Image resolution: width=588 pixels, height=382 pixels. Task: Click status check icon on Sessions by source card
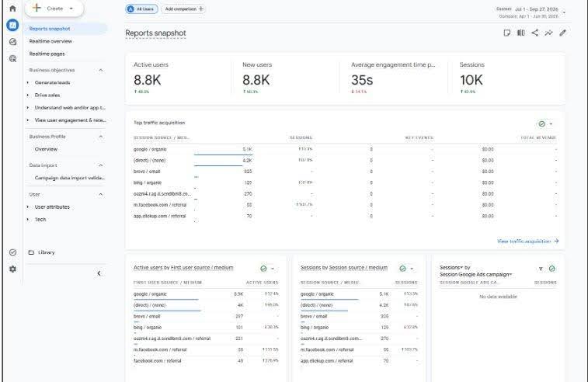(x=402, y=269)
